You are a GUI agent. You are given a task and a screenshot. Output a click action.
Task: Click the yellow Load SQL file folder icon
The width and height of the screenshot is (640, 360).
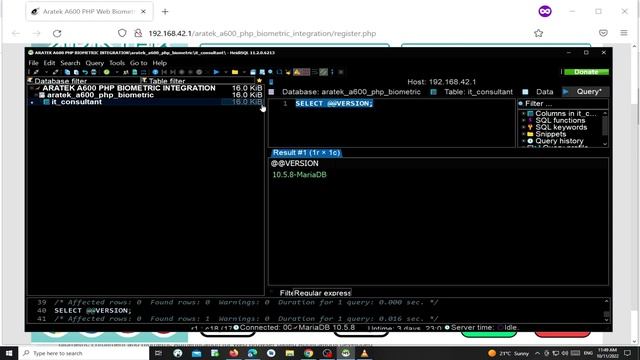click(x=235, y=72)
